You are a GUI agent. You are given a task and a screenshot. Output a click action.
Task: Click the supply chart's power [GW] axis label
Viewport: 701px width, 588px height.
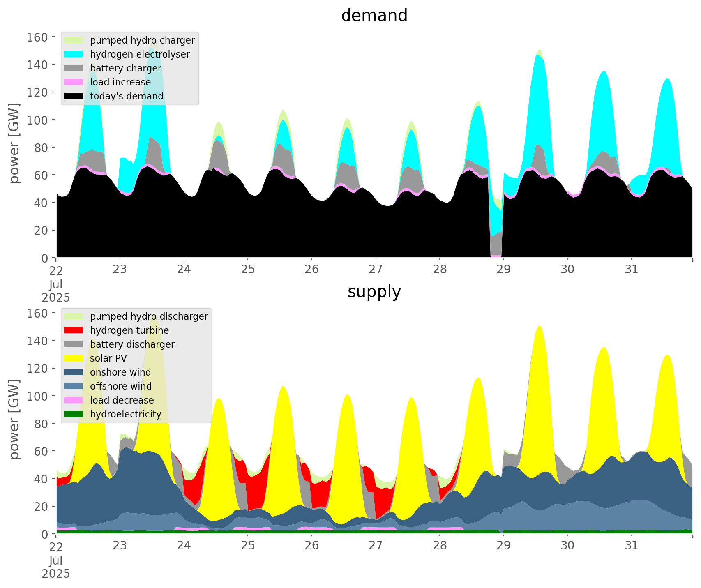pos(14,420)
